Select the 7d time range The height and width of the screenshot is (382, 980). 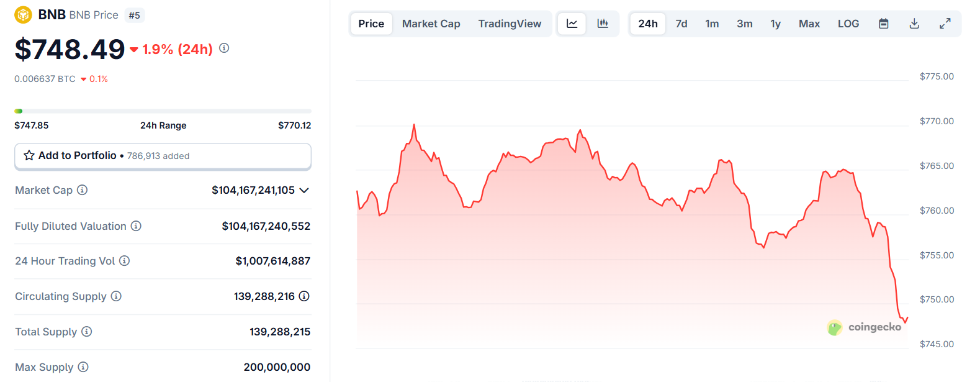tap(681, 24)
